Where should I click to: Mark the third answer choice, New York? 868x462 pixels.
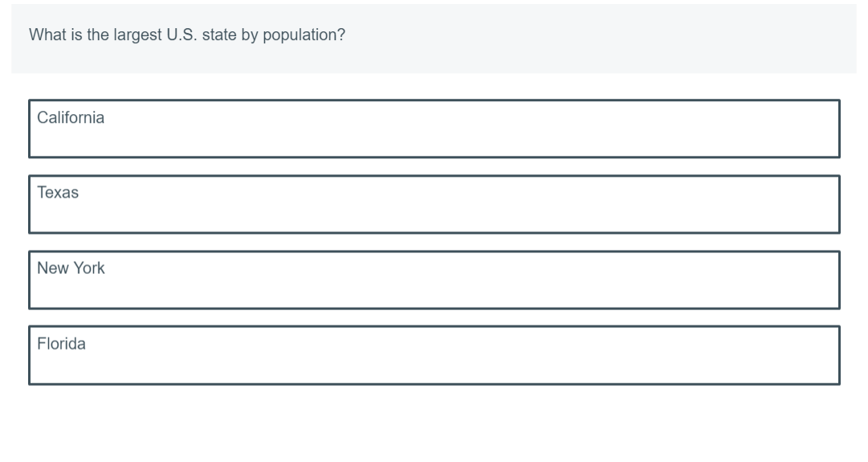pos(434,280)
